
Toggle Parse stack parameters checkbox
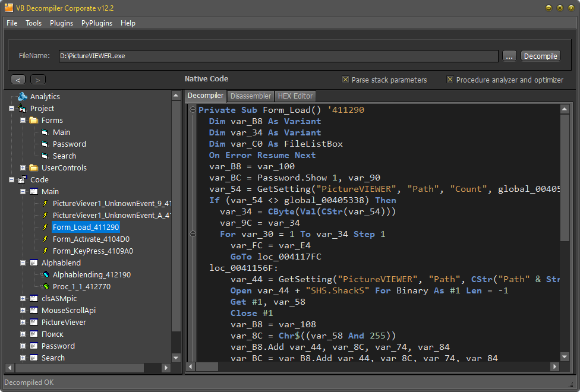coord(345,80)
